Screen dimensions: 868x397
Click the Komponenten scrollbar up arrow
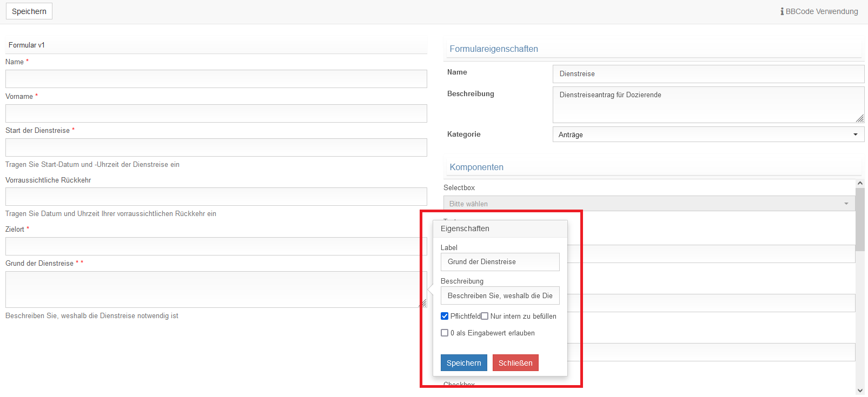click(x=860, y=184)
